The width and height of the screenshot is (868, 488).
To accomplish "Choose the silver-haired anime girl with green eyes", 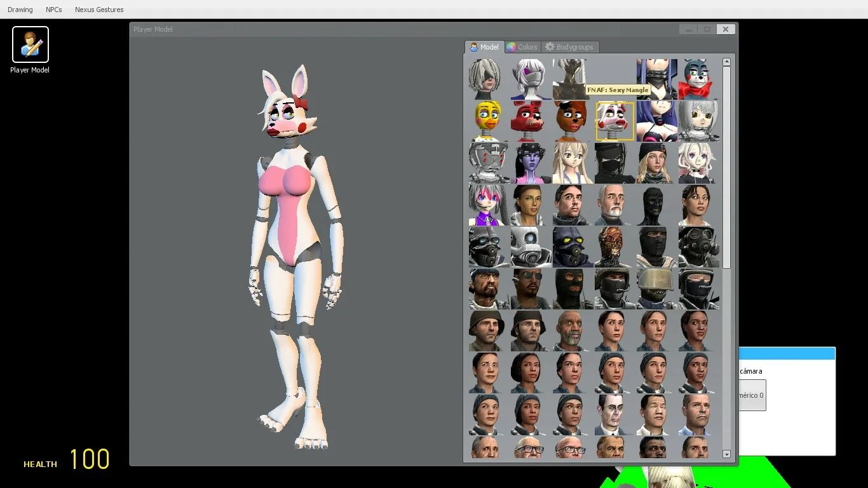I will pyautogui.click(x=698, y=121).
